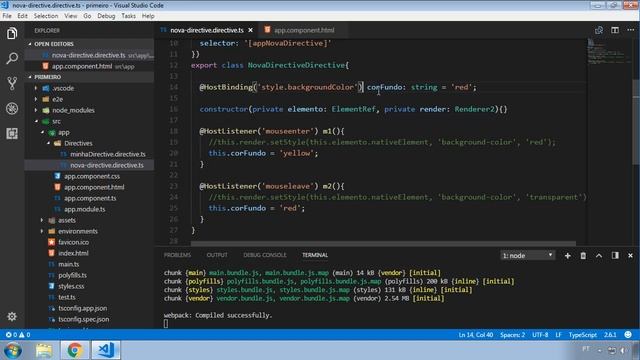Switch to the OUTPUT panel tab
This screenshot has width=640, height=360.
(217, 255)
